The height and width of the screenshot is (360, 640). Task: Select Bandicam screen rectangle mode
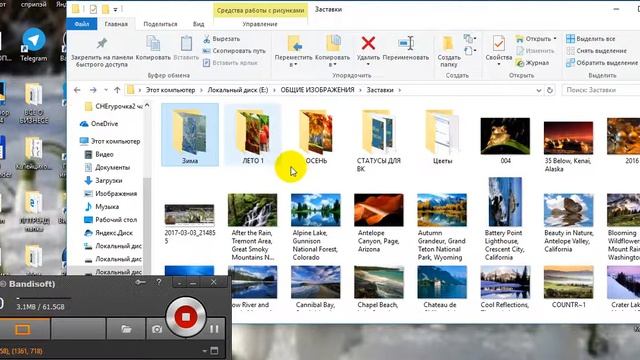(x=23, y=329)
